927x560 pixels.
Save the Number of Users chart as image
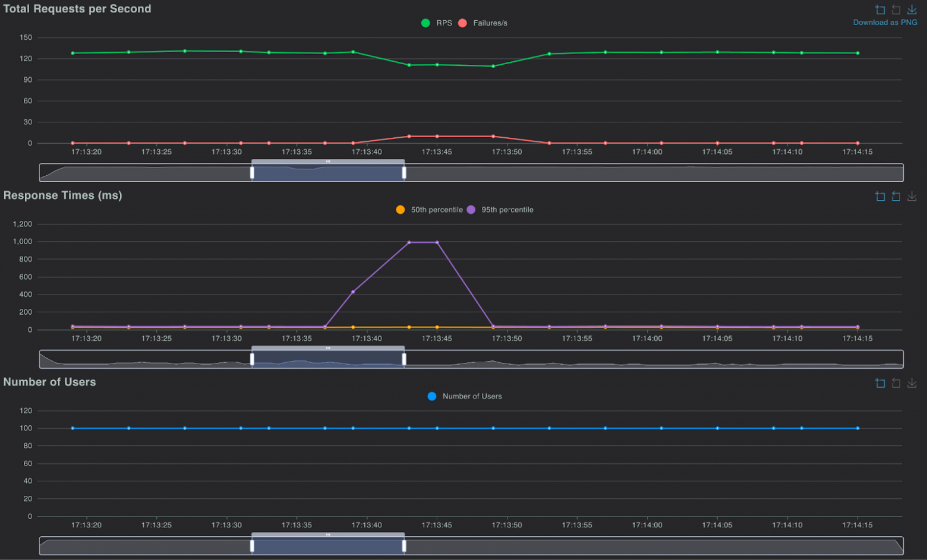(912, 383)
